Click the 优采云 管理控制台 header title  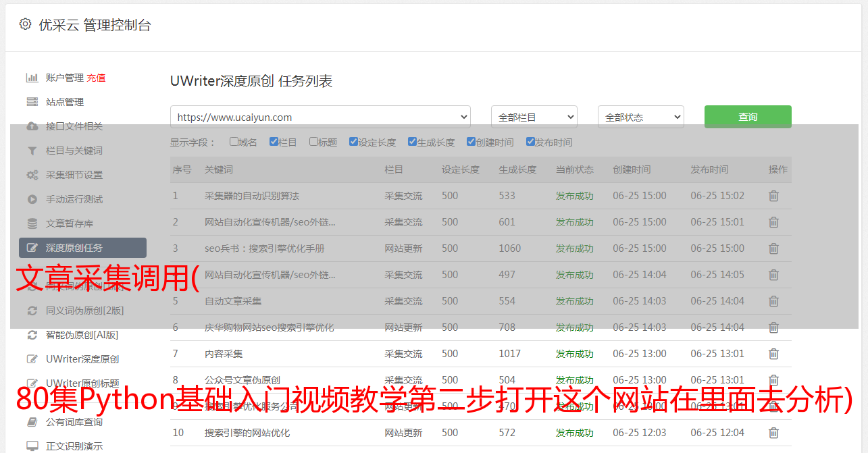[95, 25]
